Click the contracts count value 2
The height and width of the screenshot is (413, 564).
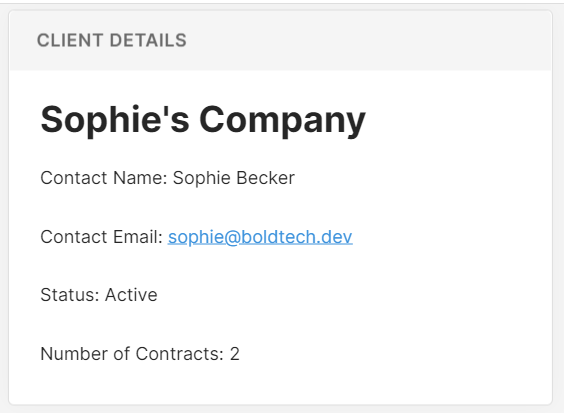pyautogui.click(x=235, y=354)
